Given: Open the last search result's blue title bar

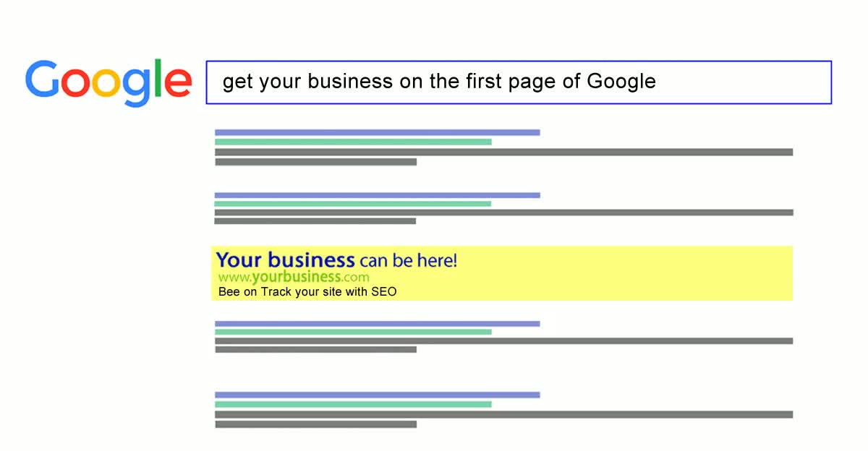Looking at the screenshot, I should 378,395.
